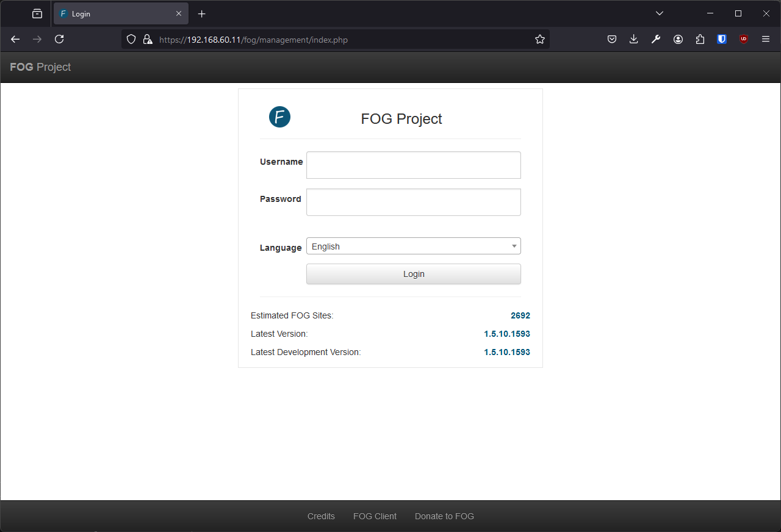Open the Language dropdown showing English
Image resolution: width=781 pixels, height=532 pixels.
point(414,246)
